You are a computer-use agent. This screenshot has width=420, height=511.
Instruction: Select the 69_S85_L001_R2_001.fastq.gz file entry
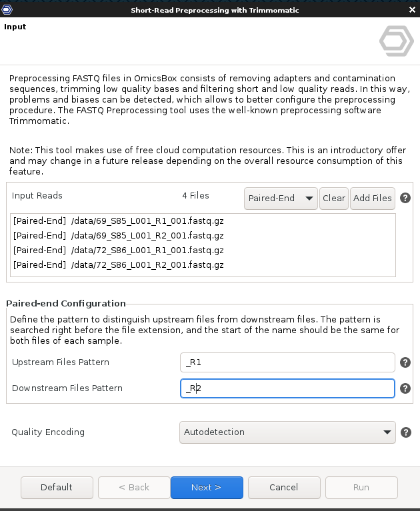(x=118, y=236)
